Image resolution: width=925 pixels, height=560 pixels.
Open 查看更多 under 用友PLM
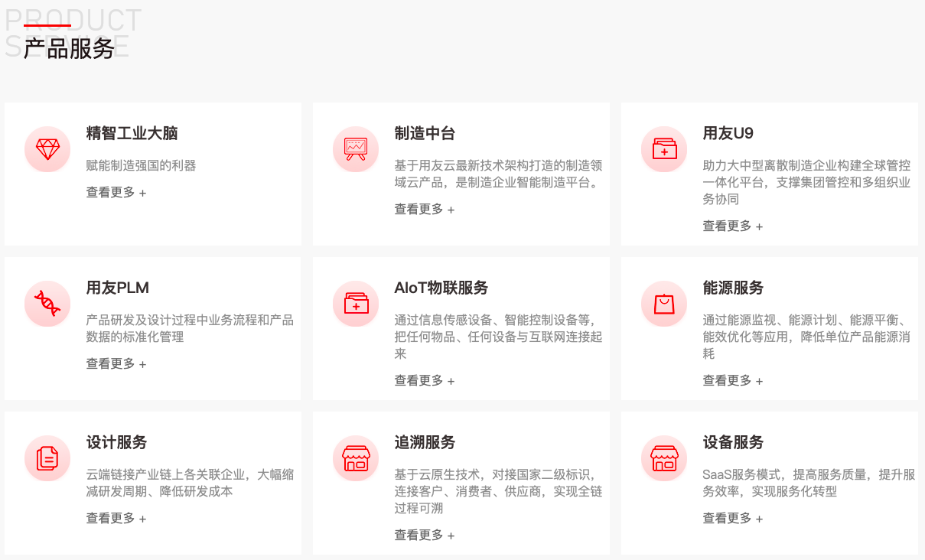pos(116,364)
